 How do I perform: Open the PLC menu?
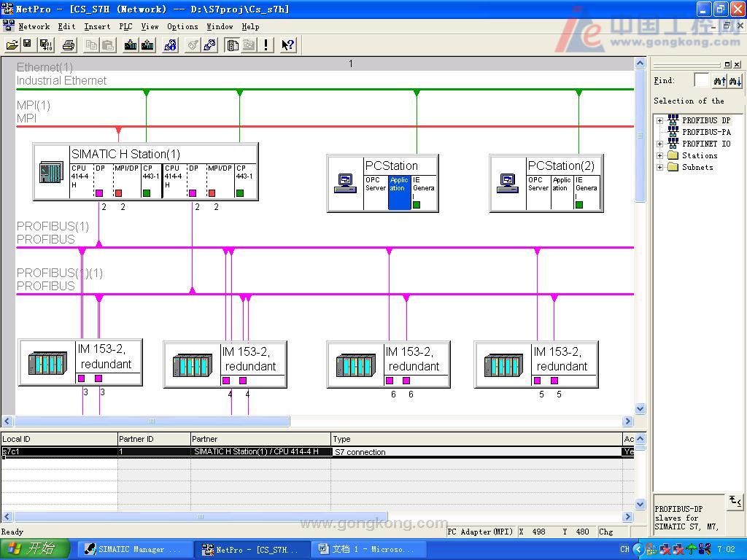pyautogui.click(x=125, y=27)
